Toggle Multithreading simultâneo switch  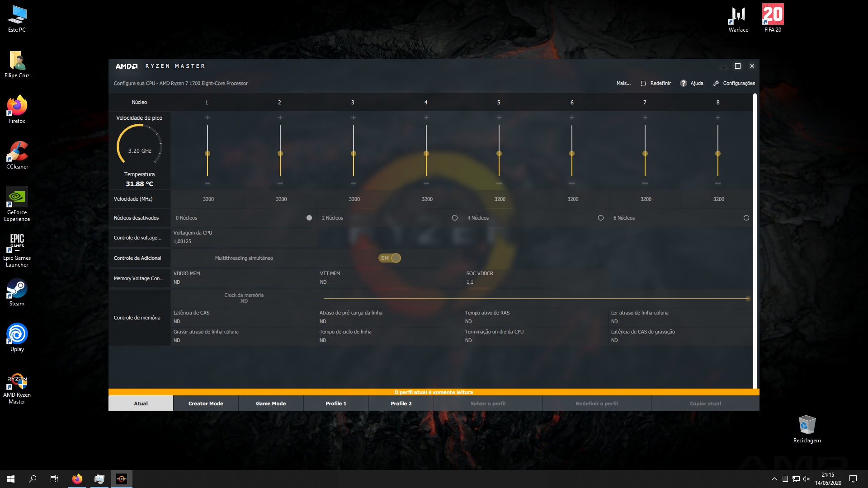(x=390, y=258)
